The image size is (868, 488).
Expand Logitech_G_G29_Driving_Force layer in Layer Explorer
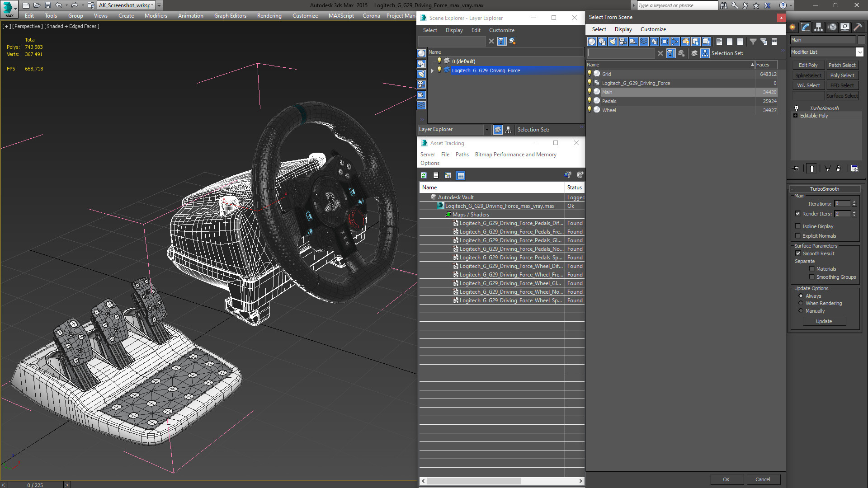point(432,70)
